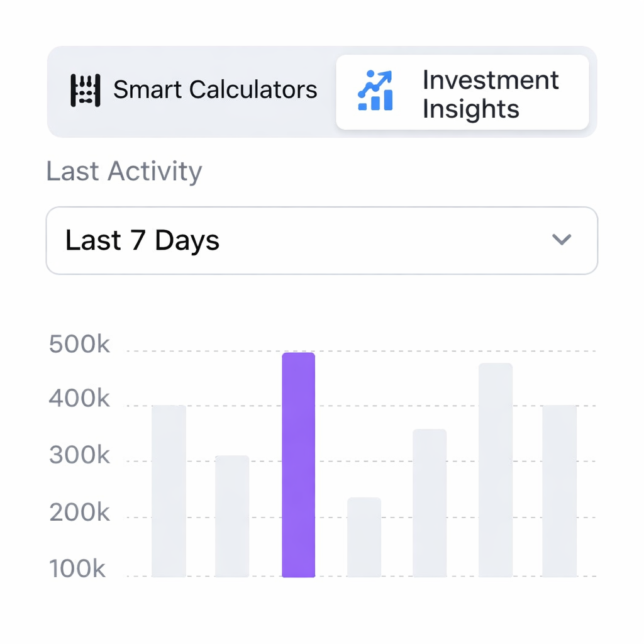Click the 500k axis label
644x644 pixels.
pyautogui.click(x=79, y=345)
